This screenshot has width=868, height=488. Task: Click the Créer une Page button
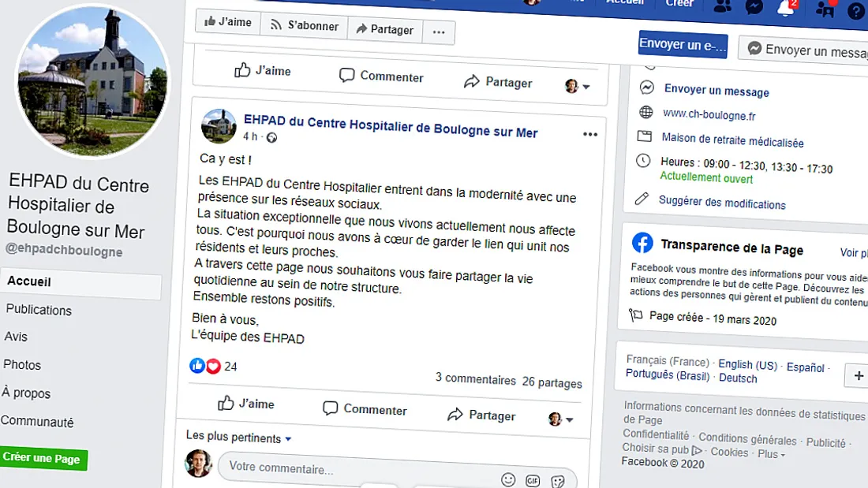pyautogui.click(x=43, y=458)
